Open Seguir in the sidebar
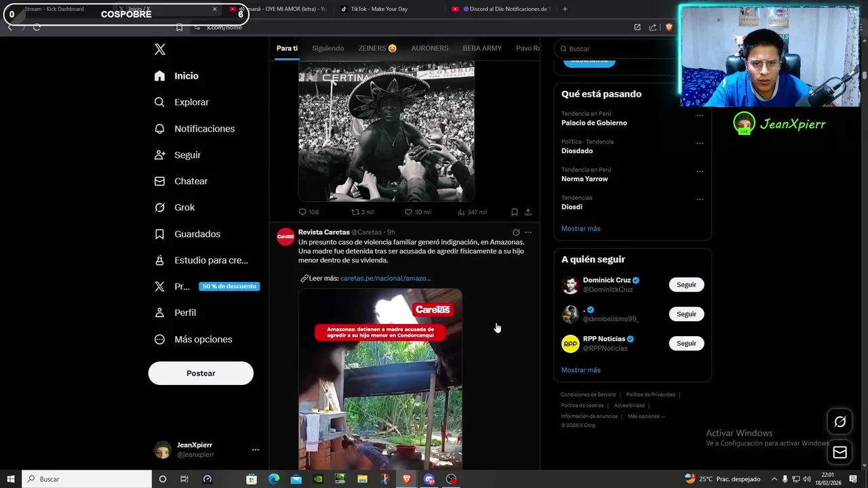 tap(177, 155)
